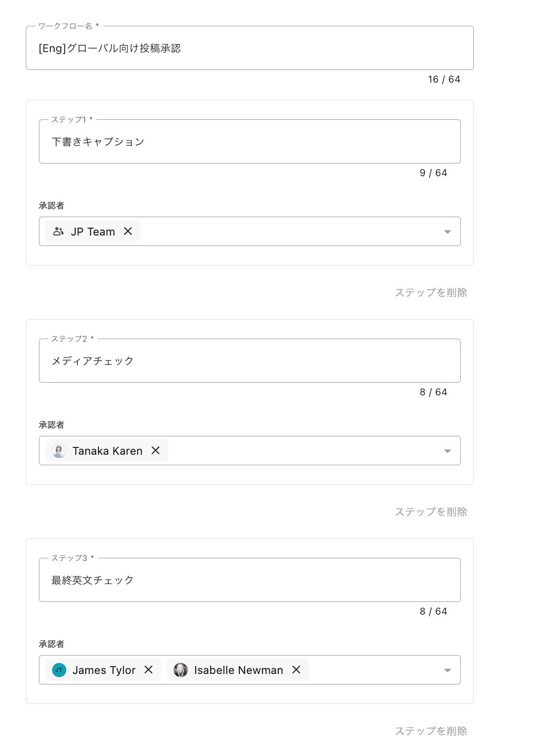
Task: Expand the Step 3 approver dropdown
Action: click(x=447, y=670)
